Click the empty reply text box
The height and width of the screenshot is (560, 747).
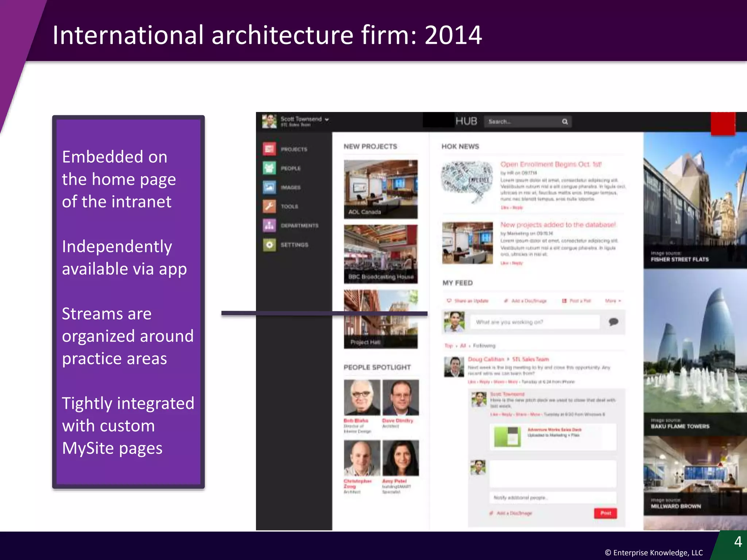coord(553,474)
